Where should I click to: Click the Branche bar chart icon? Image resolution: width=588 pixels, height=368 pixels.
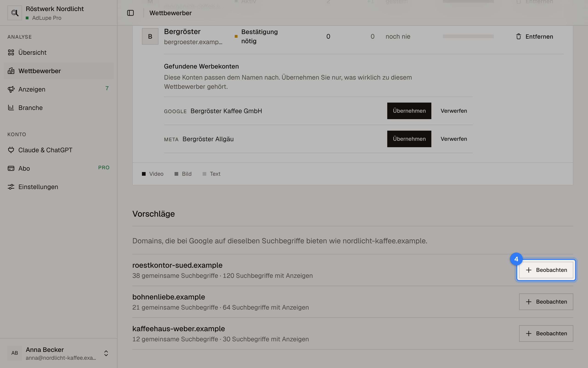click(11, 108)
